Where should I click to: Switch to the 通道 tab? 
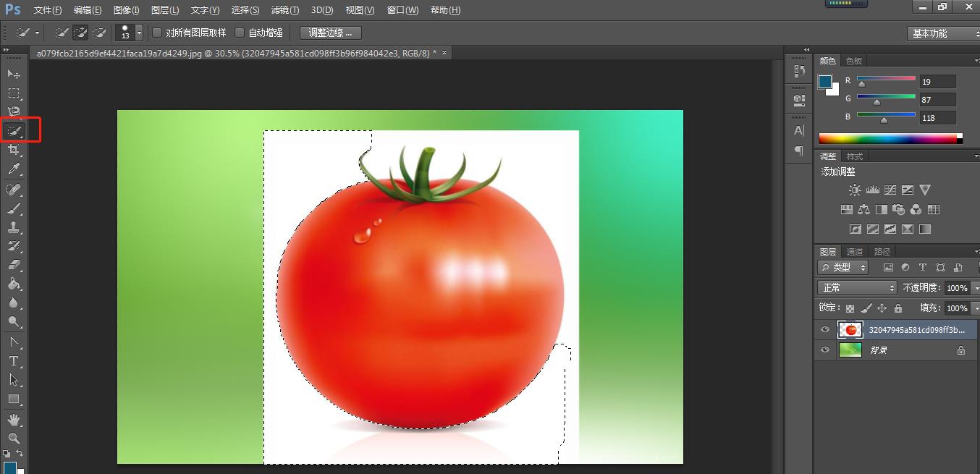pos(855,252)
